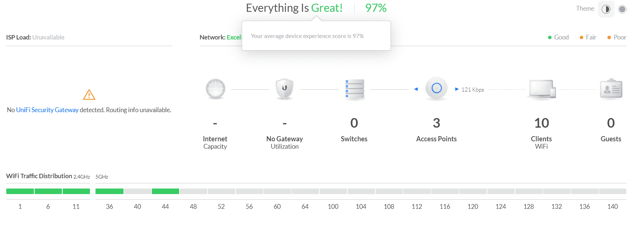Viewport: 644px width, 228px height.
Task: Click the Clients laptop and phone icon
Action: (x=542, y=89)
